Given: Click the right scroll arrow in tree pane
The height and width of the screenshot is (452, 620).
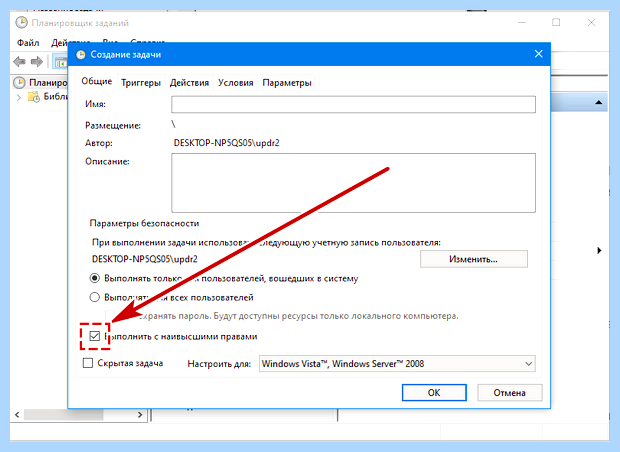Looking at the screenshot, I should click(x=140, y=415).
